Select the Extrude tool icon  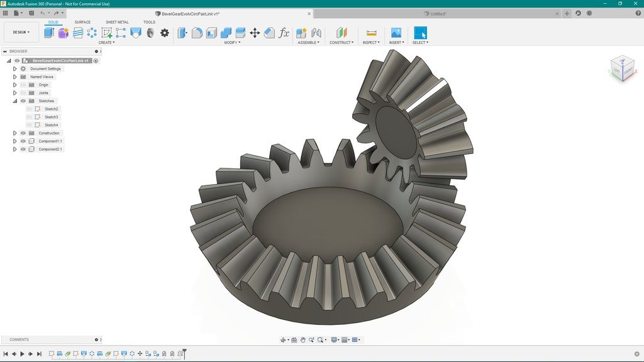click(49, 33)
